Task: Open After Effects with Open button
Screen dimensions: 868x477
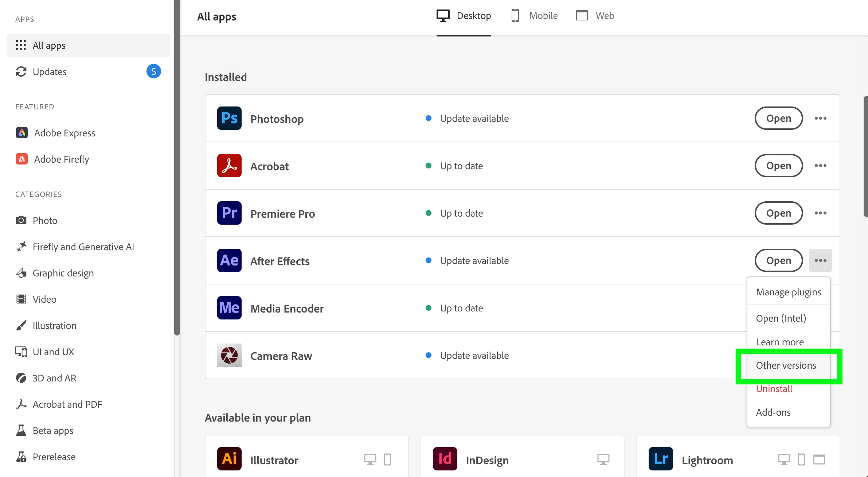Action: tap(778, 260)
